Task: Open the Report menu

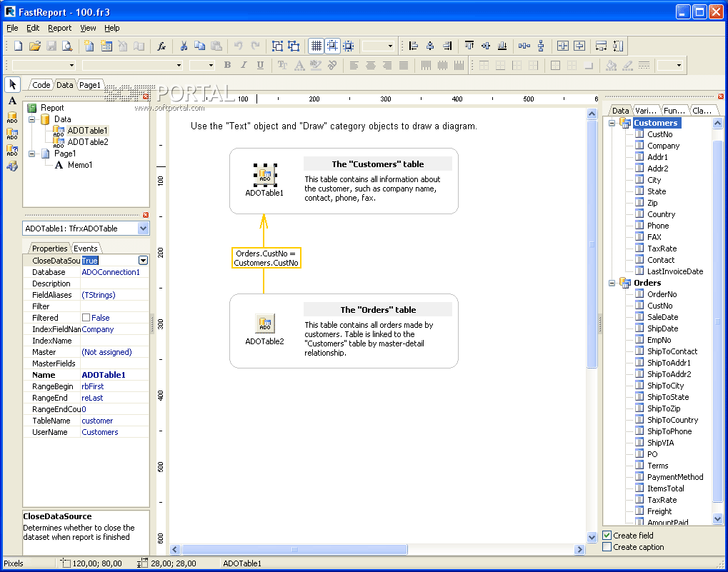Action: pos(59,29)
